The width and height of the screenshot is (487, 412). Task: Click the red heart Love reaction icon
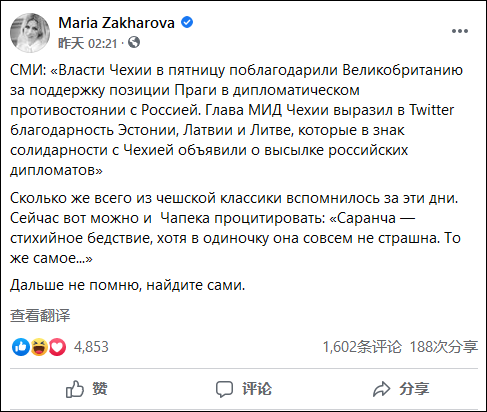(57, 347)
